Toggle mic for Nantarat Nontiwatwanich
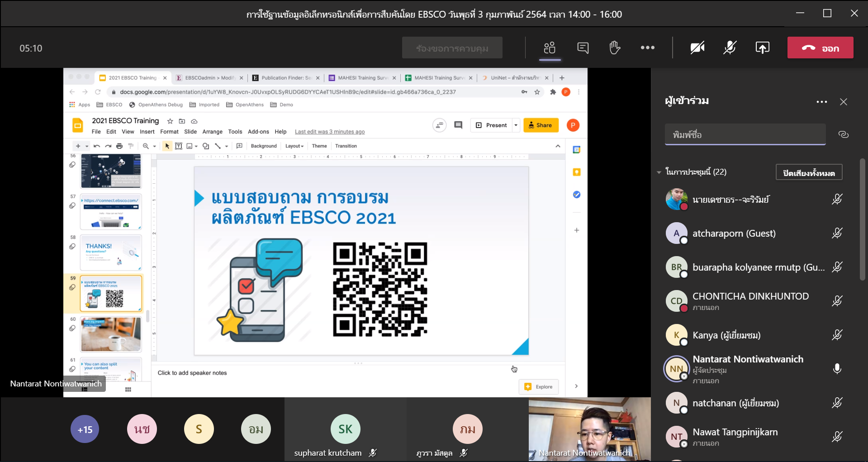868x462 pixels. point(837,369)
